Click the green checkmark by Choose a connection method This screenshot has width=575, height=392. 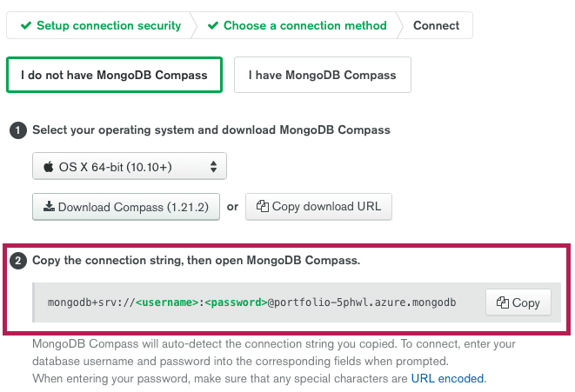pos(213,25)
